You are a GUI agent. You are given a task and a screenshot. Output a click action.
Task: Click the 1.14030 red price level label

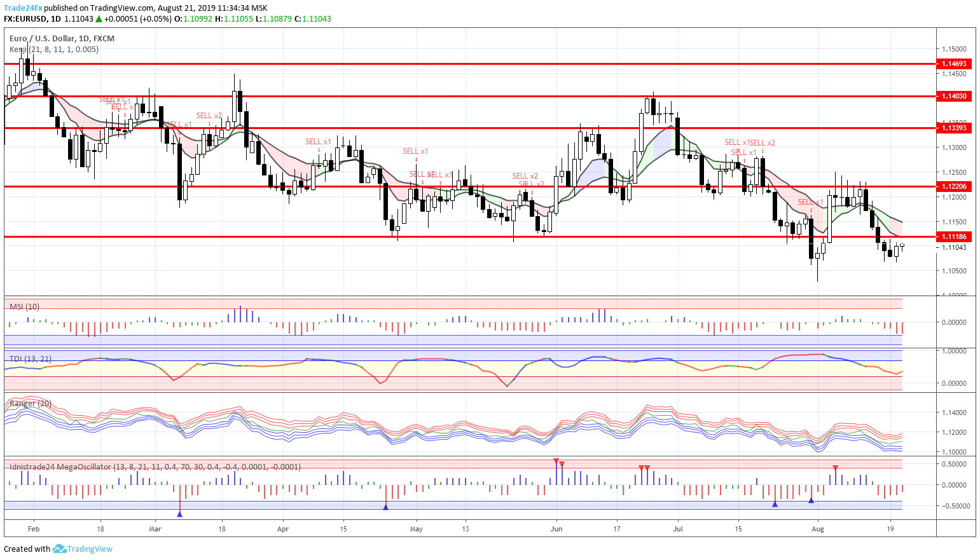point(954,96)
